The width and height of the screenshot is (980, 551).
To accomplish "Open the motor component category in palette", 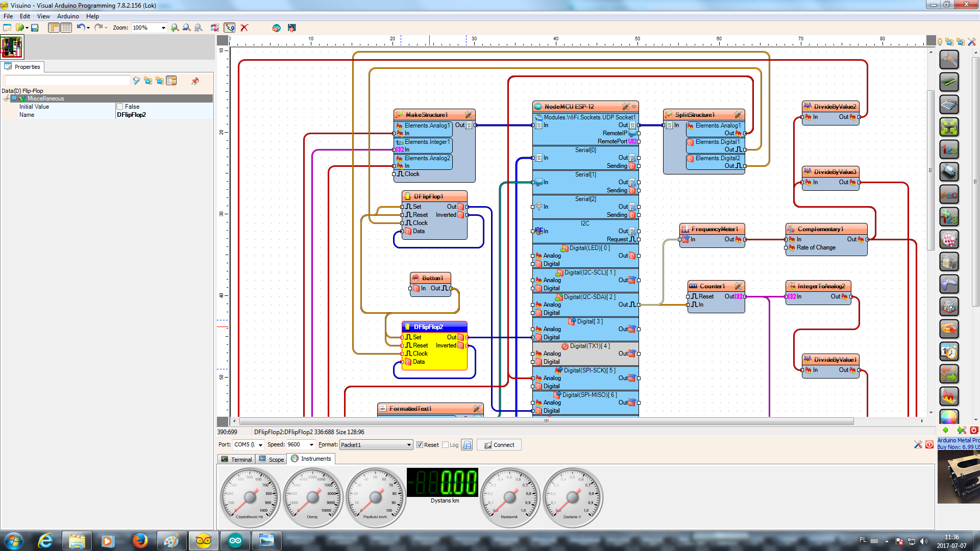I will (x=949, y=172).
